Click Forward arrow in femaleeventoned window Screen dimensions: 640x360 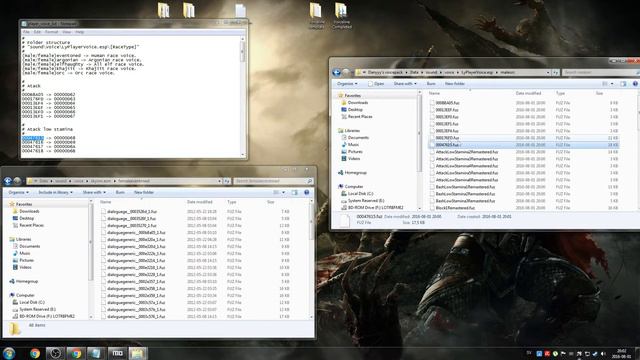click(x=17, y=181)
